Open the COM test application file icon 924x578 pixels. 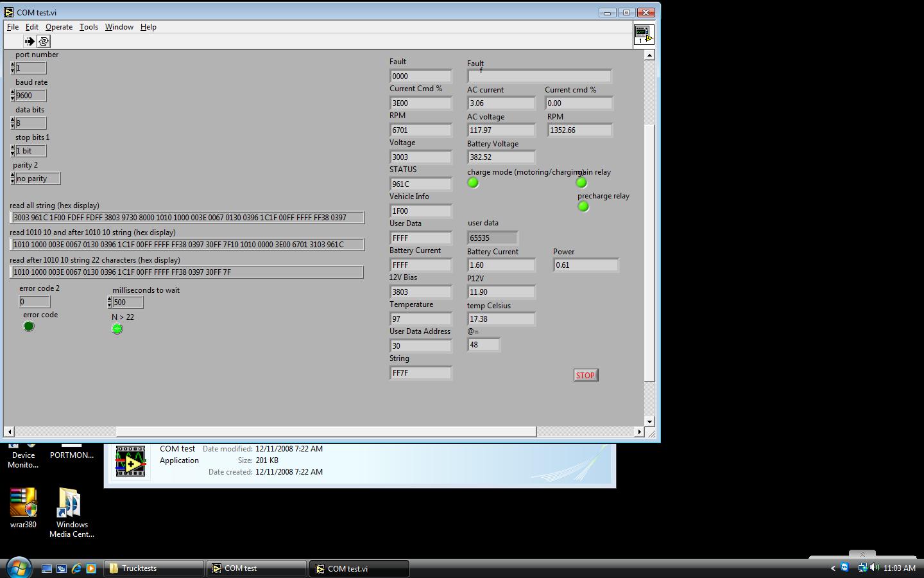[x=130, y=461]
